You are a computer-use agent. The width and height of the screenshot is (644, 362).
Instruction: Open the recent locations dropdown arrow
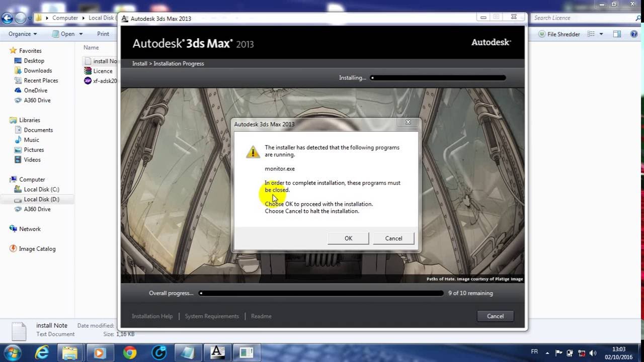(29, 18)
